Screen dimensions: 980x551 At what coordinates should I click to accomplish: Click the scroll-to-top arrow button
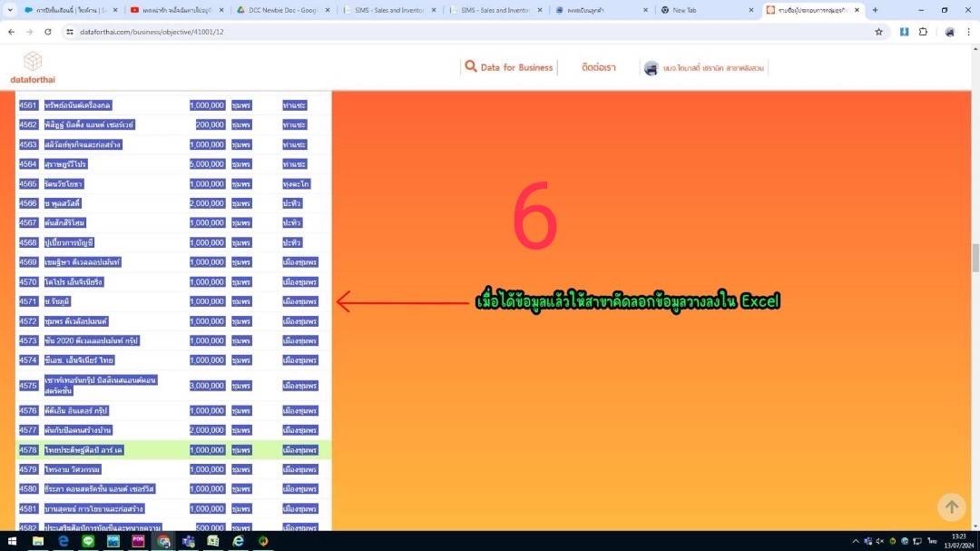951,507
